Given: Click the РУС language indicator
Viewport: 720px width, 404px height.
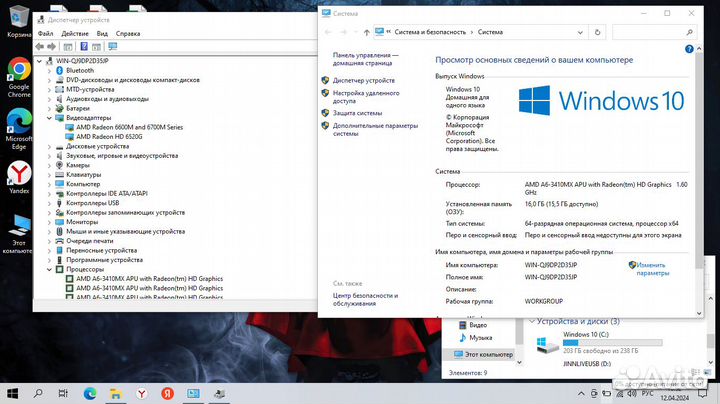Looking at the screenshot, I should [647, 393].
